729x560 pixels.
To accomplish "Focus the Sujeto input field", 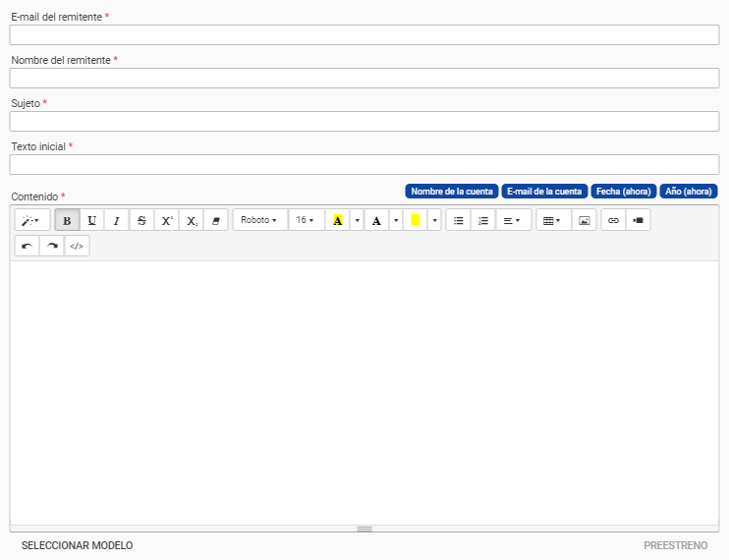I will pyautogui.click(x=364, y=121).
